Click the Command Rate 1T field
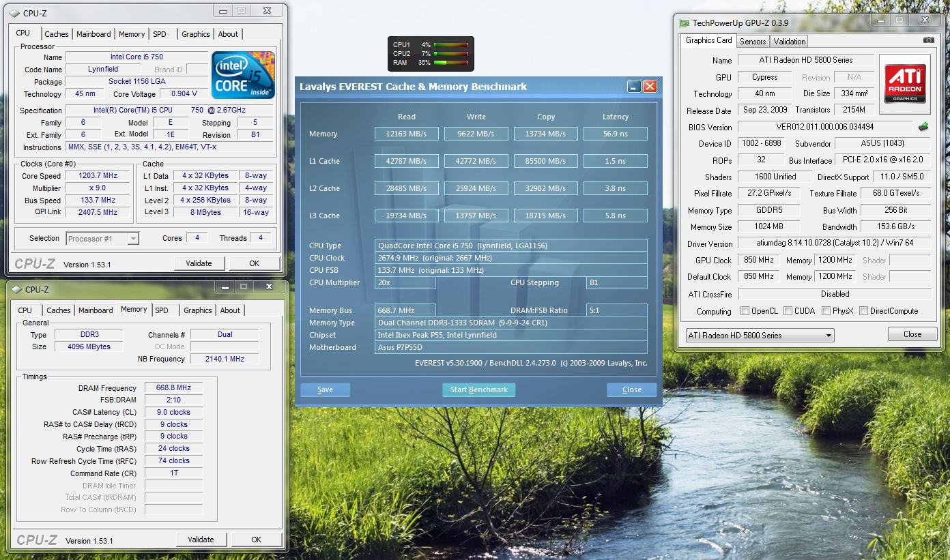 (x=173, y=473)
